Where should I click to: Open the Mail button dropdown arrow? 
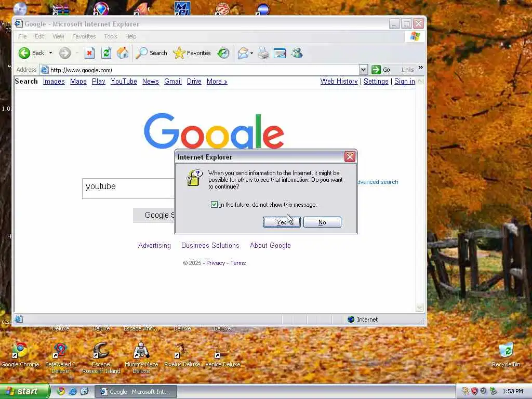click(251, 53)
